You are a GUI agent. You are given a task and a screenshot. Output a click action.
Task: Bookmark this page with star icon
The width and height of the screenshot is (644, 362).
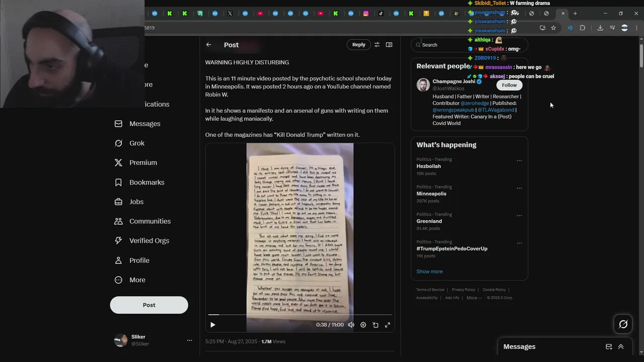553,28
